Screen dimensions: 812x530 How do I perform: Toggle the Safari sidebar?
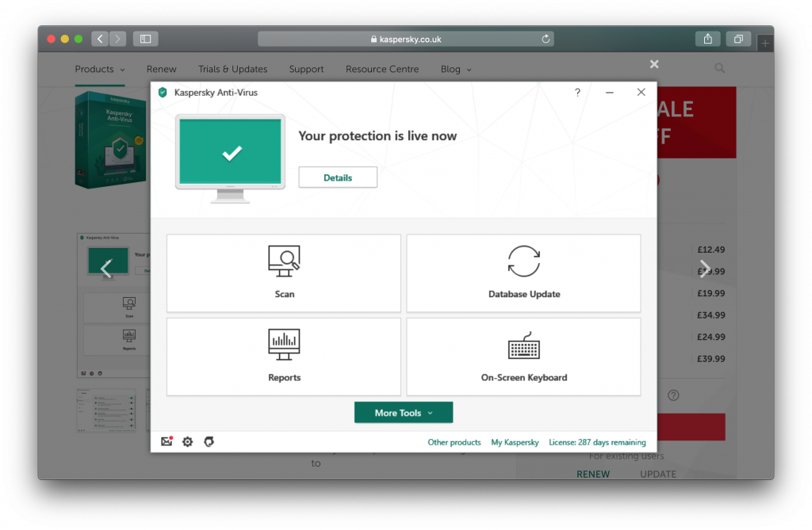pos(146,39)
